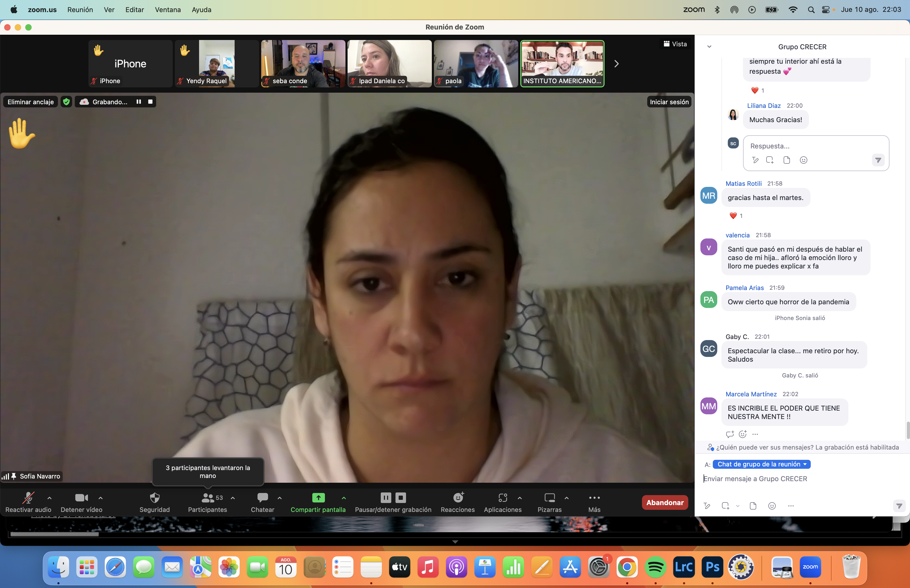Click the green encryption shield icon
910x588 pixels.
66,102
